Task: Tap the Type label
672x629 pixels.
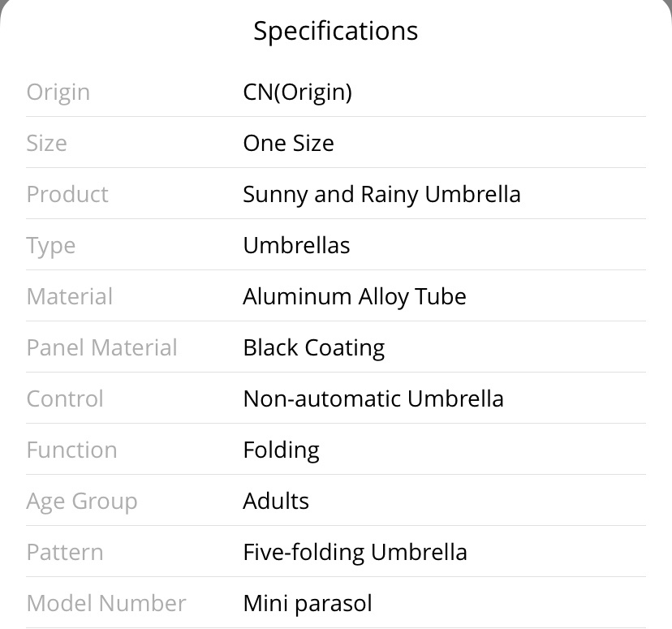Action: pyautogui.click(x=51, y=247)
